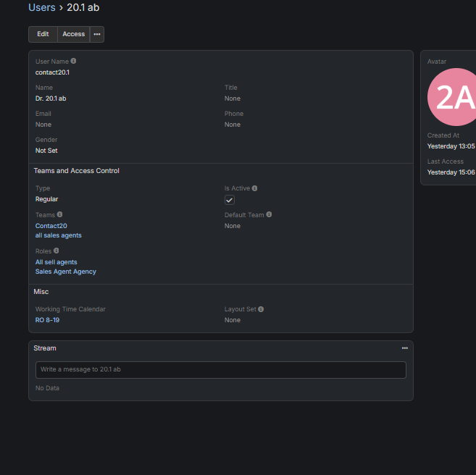Image resolution: width=476 pixels, height=475 pixels.
Task: Click the Write a message input field
Action: click(221, 370)
